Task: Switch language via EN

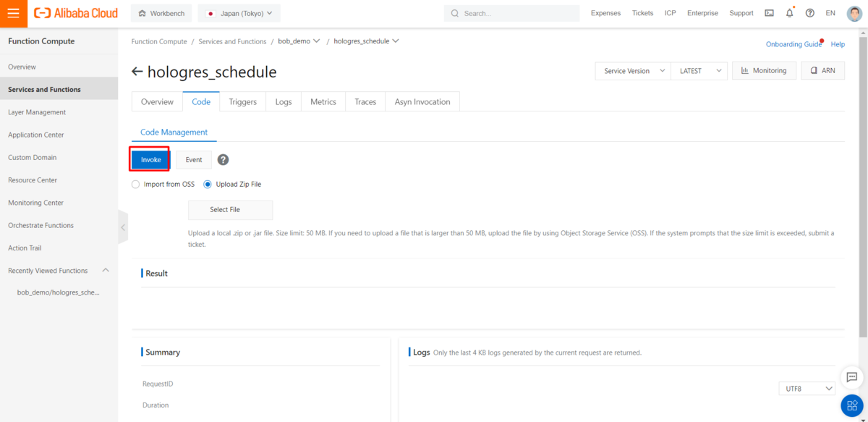Action: [830, 13]
